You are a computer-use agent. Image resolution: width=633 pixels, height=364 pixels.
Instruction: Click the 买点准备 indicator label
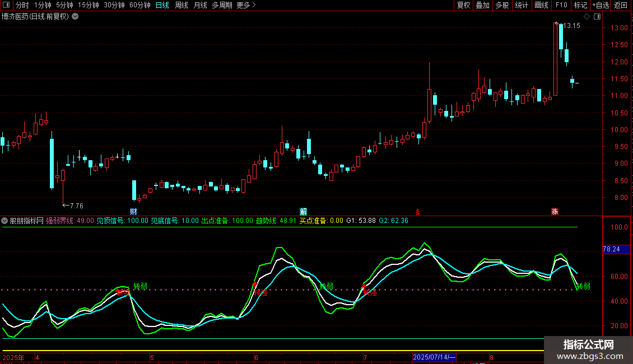(x=322, y=221)
